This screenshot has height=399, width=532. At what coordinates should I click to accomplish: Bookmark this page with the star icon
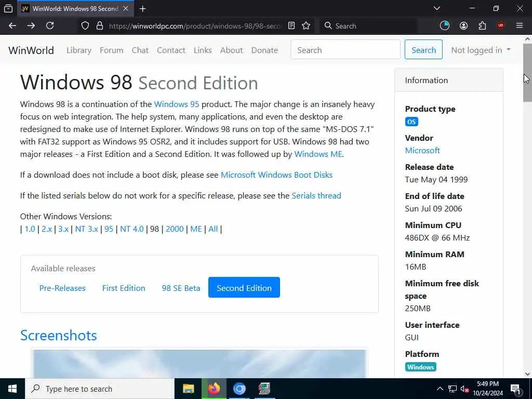pyautogui.click(x=306, y=26)
